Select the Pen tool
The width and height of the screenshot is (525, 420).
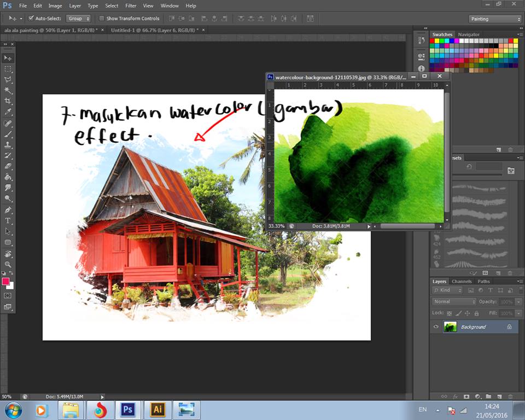click(x=8, y=209)
